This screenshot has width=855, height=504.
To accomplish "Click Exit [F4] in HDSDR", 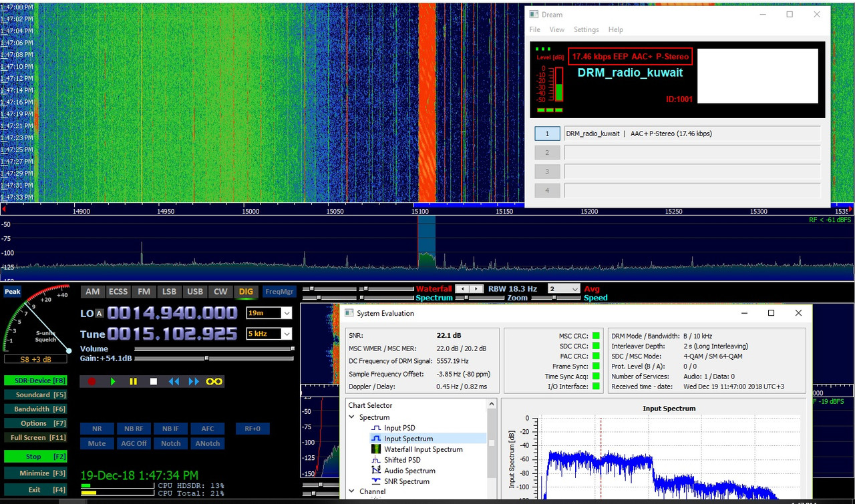I will (x=35, y=489).
